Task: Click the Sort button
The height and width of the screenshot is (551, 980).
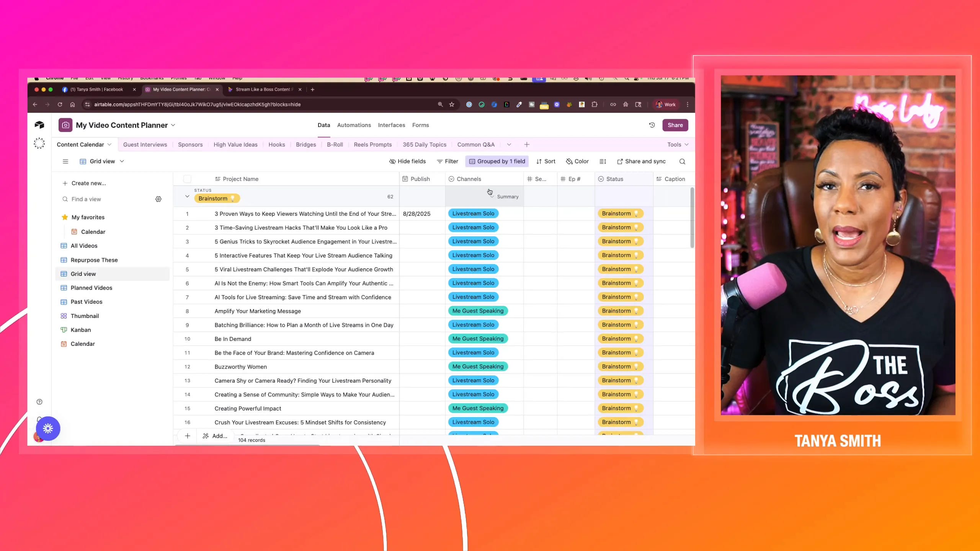Action: coord(546,161)
